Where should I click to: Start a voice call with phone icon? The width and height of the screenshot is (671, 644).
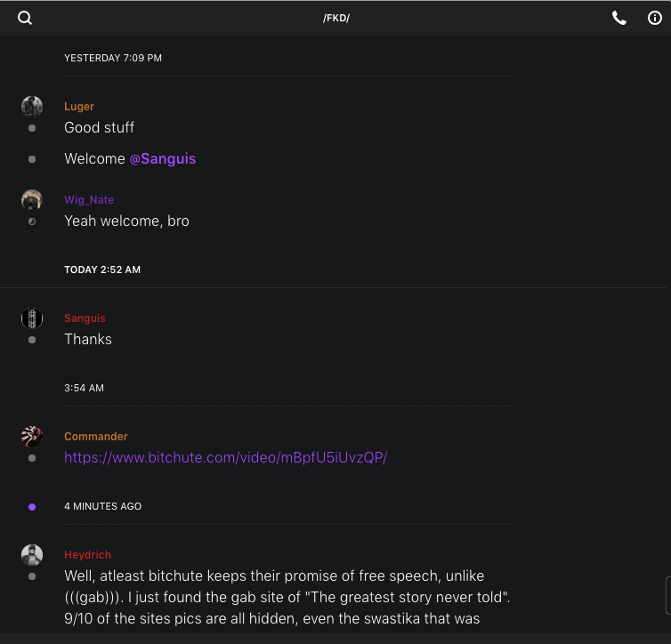[x=619, y=18]
